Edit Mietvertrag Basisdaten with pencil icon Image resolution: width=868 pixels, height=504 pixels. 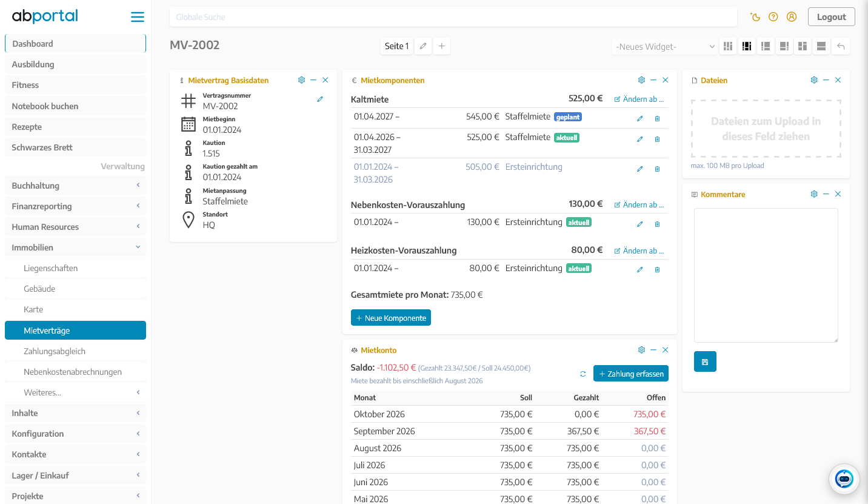pyautogui.click(x=320, y=99)
